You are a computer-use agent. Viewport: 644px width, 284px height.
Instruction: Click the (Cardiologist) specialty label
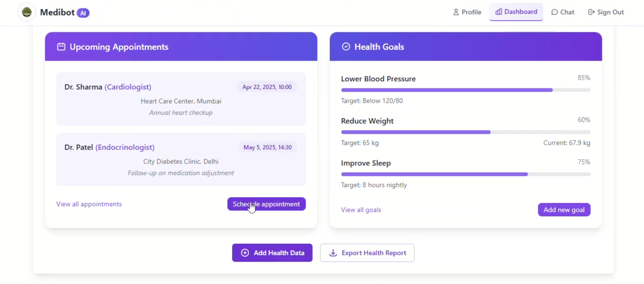(128, 87)
